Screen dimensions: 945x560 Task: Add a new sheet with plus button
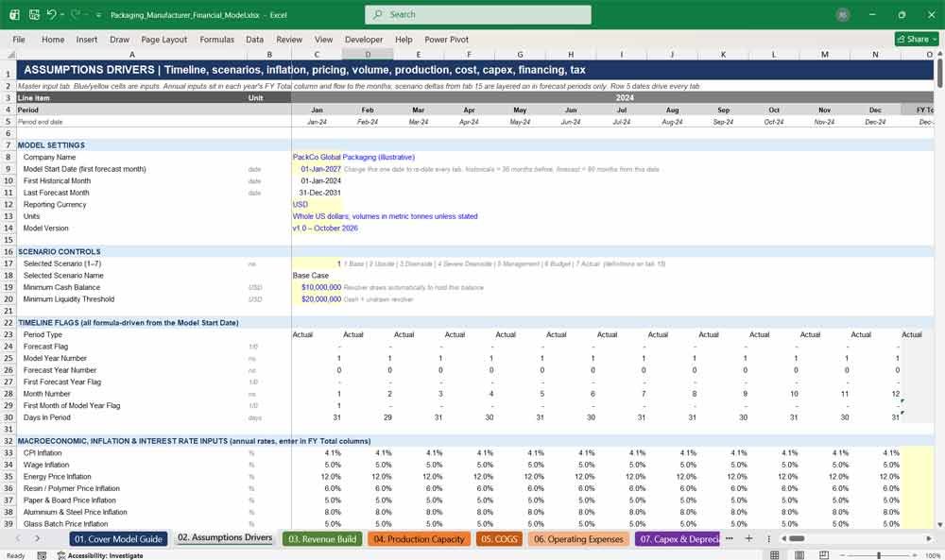pyautogui.click(x=748, y=538)
